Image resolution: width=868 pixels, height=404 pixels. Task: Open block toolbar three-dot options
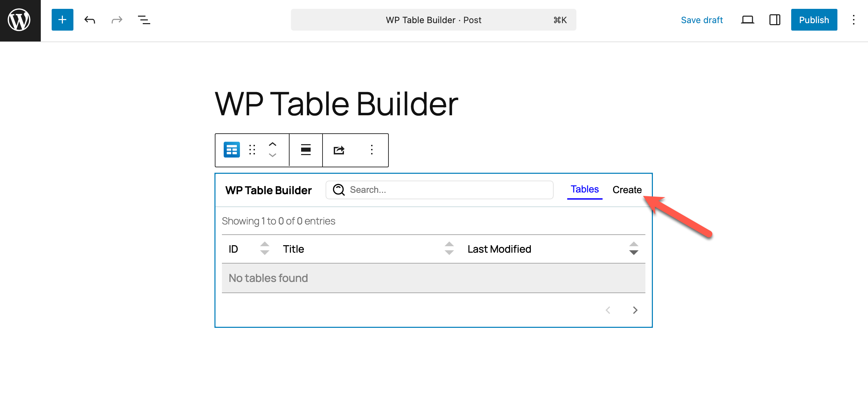[371, 150]
